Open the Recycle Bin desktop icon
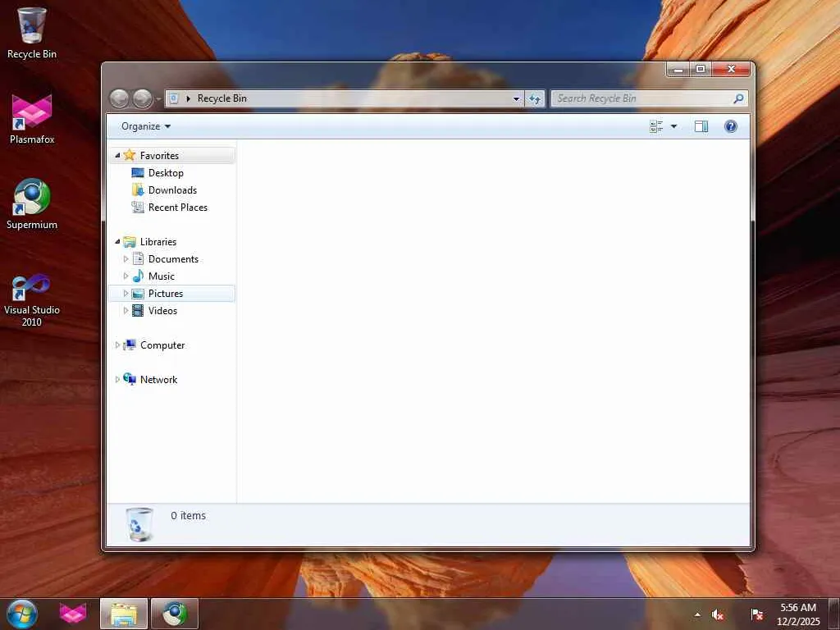 (x=32, y=33)
